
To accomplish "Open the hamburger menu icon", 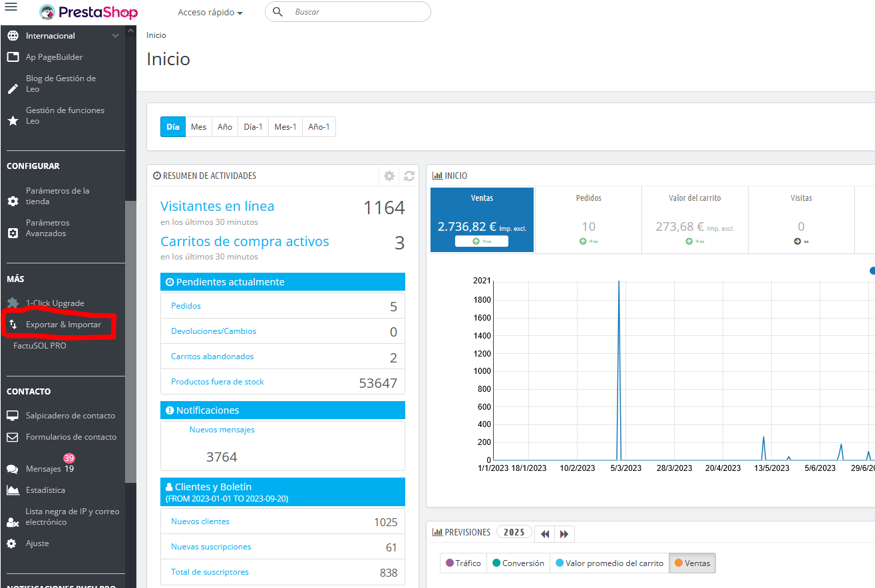I will coord(11,7).
